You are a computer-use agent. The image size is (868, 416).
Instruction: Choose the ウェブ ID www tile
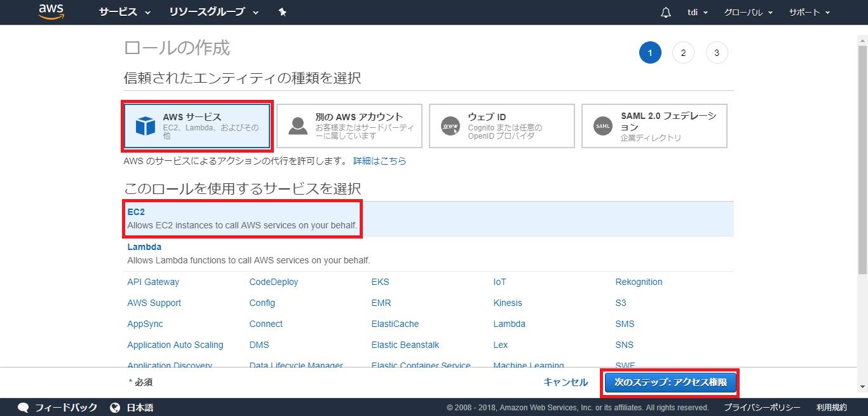[x=501, y=126]
